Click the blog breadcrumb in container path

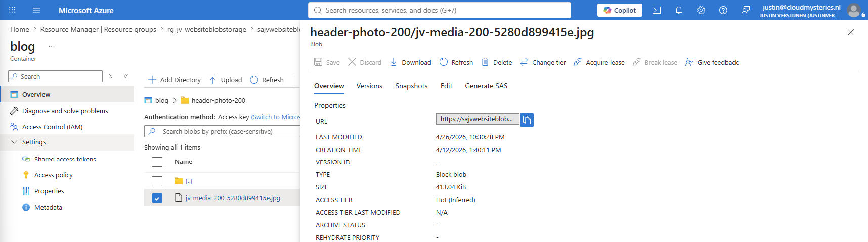coord(162,100)
